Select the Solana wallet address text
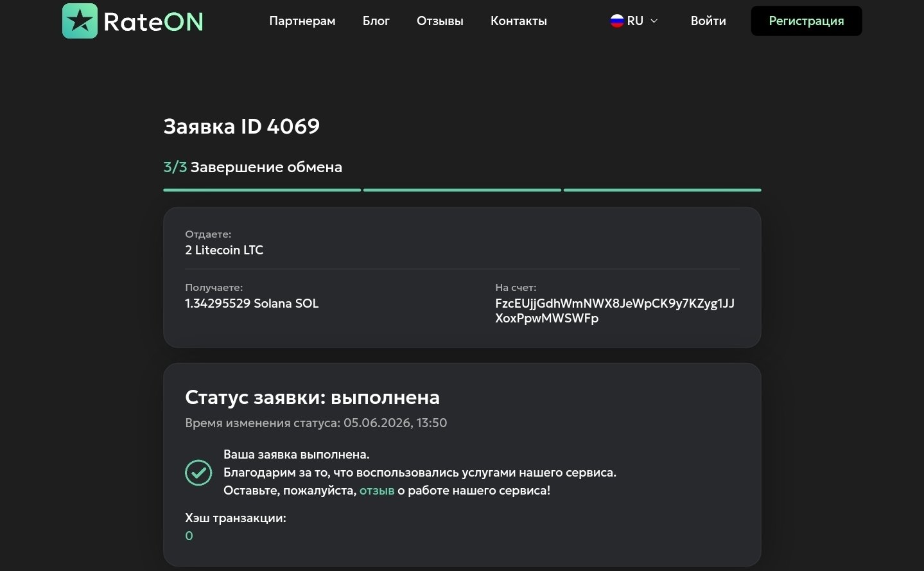Screen dimensions: 924x571 pyautogui.click(x=615, y=311)
